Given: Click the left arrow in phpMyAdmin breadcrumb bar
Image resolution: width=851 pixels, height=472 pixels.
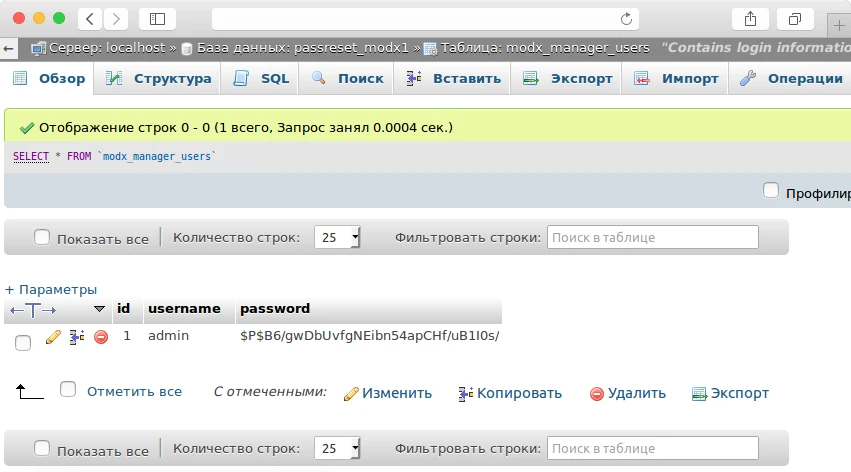Looking at the screenshot, I should (x=8, y=49).
